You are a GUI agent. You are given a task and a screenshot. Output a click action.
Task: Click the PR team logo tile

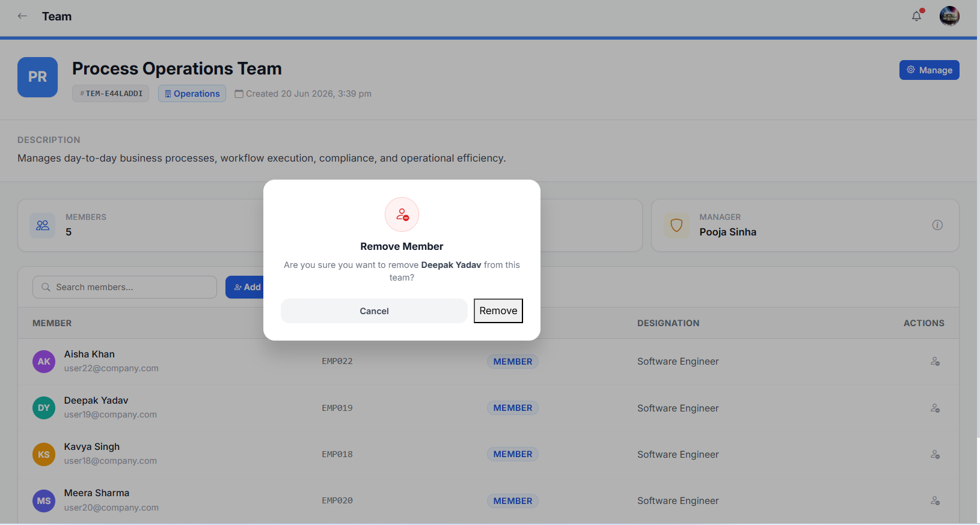37,77
